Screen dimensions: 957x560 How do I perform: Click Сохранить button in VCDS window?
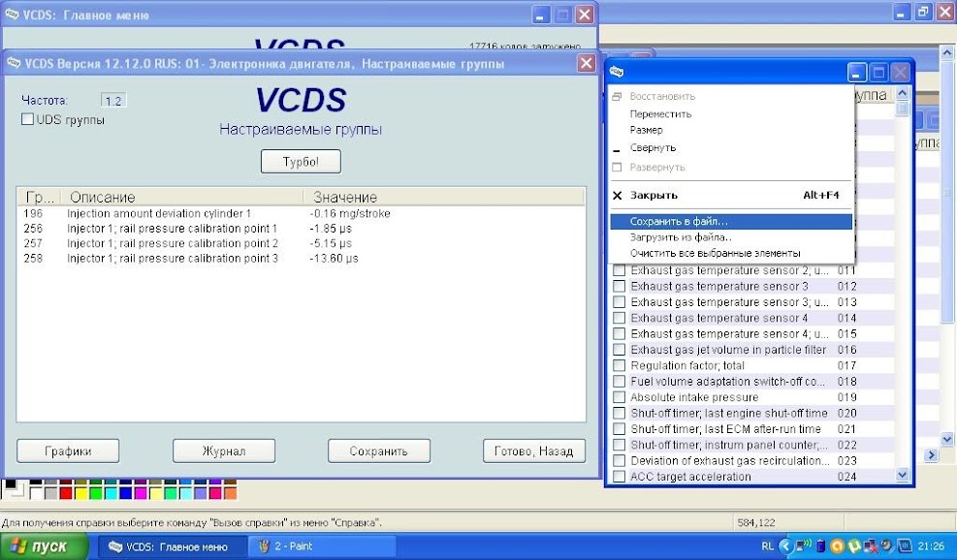[379, 451]
